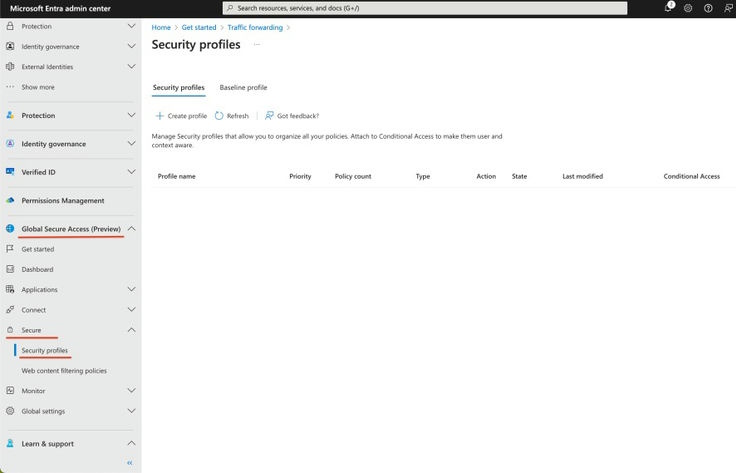Click the Conditional Access column header
The width and height of the screenshot is (736, 473).
[x=691, y=176]
